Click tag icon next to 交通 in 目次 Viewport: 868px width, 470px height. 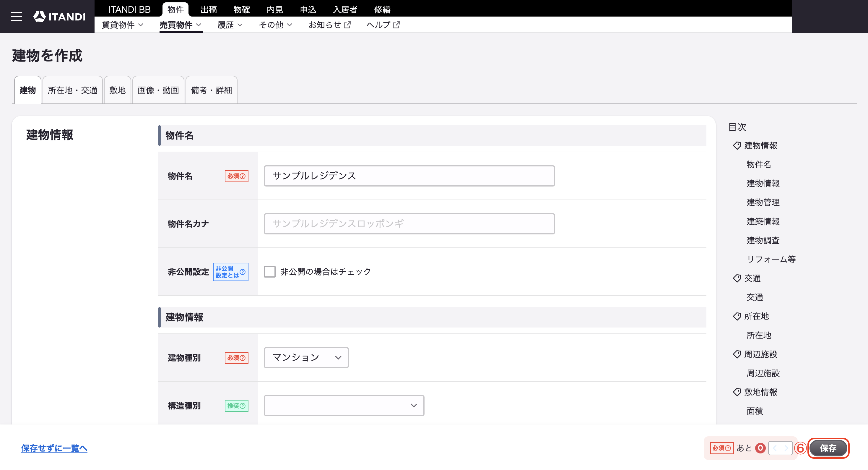click(737, 278)
